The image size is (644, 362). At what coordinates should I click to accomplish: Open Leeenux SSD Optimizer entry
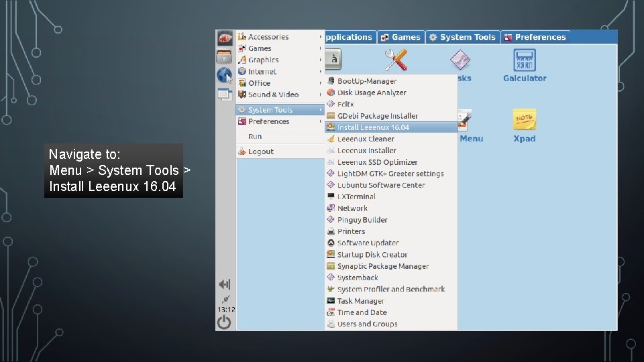click(x=391, y=162)
